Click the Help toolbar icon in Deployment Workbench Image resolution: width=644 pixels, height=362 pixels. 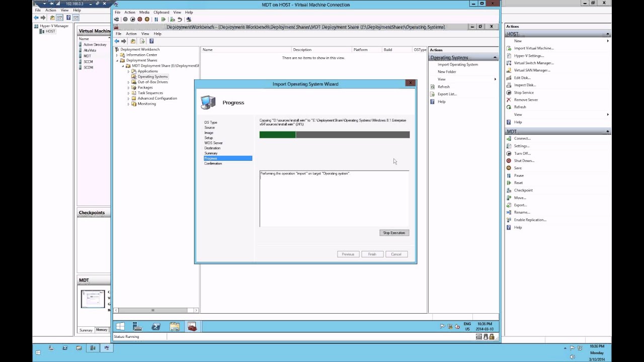(x=151, y=41)
